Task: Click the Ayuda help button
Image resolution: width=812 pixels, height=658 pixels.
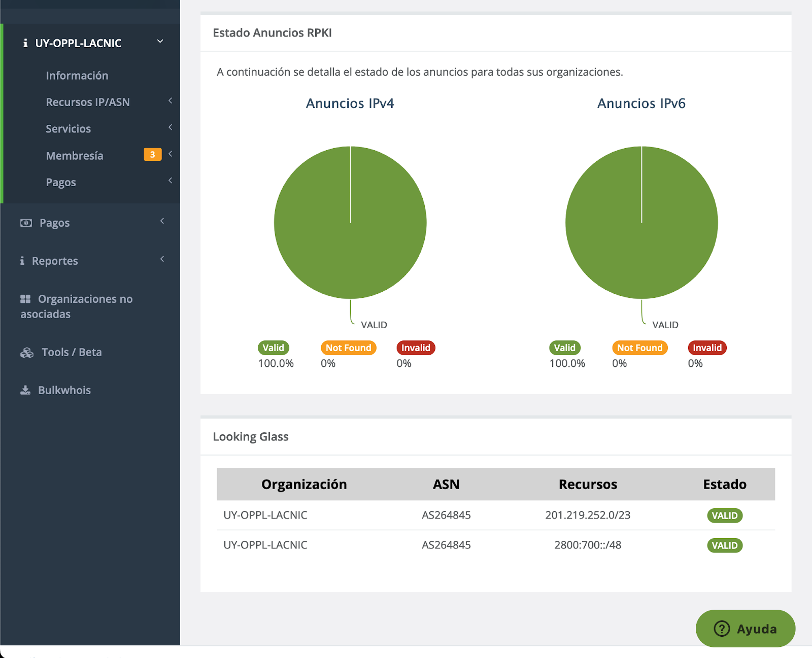Action: click(x=745, y=629)
